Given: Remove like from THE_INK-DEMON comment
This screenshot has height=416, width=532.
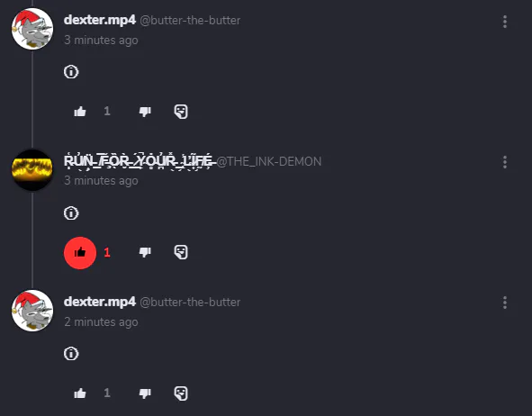Looking at the screenshot, I should pos(80,253).
